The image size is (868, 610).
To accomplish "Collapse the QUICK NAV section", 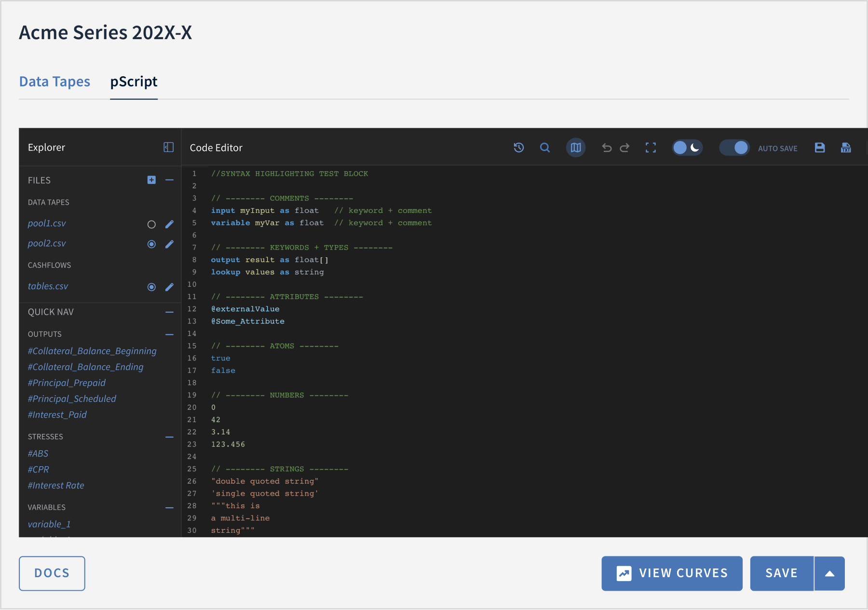I will click(x=169, y=312).
